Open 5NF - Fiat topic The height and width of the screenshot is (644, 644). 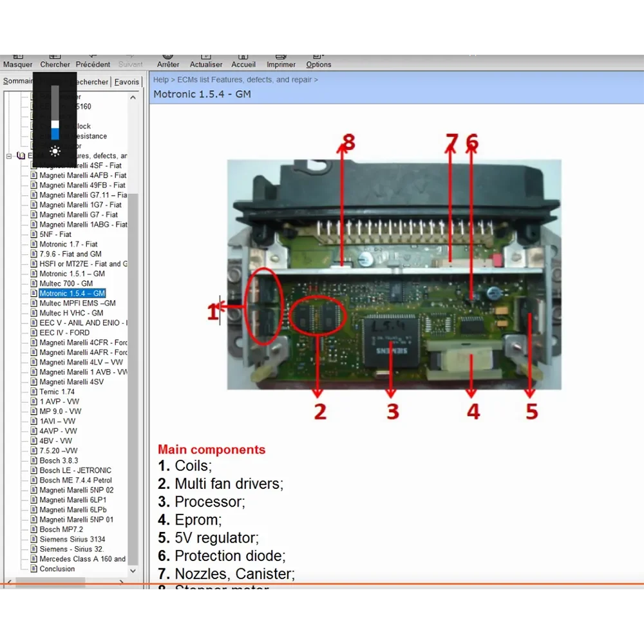[x=55, y=234]
